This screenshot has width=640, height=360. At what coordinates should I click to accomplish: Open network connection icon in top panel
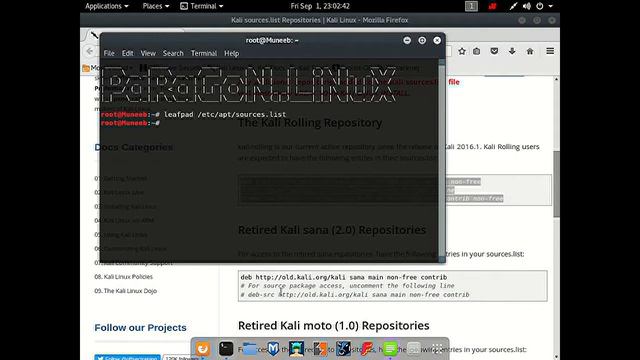pyautogui.click(x=513, y=6)
